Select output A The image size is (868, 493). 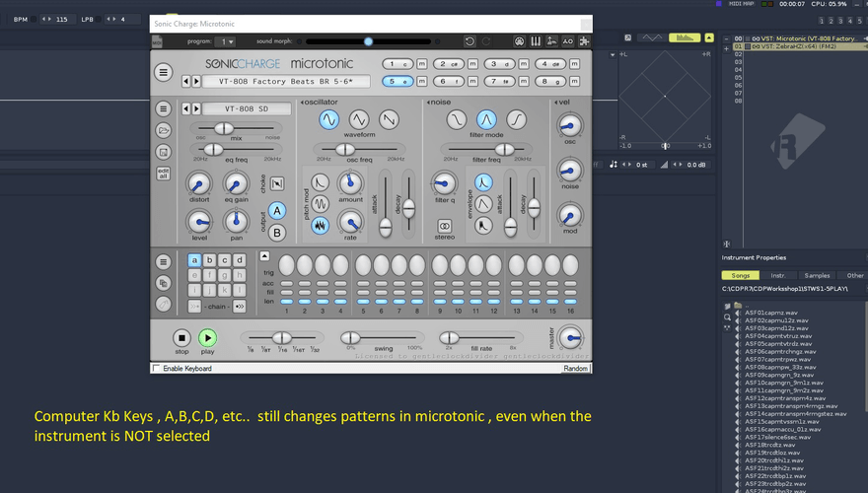[277, 211]
